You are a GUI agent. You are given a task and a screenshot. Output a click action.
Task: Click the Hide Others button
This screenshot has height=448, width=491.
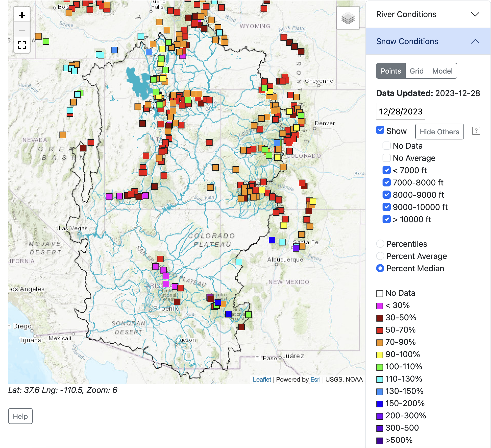(x=439, y=132)
